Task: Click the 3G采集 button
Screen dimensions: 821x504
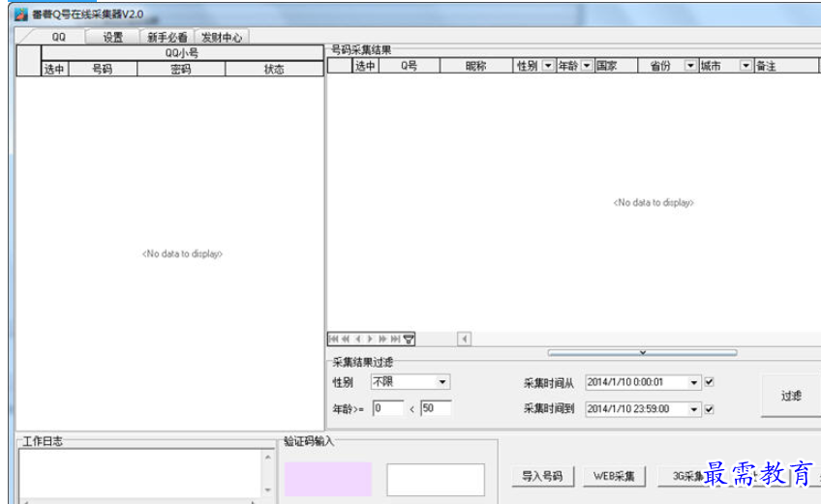Action: pos(688,476)
